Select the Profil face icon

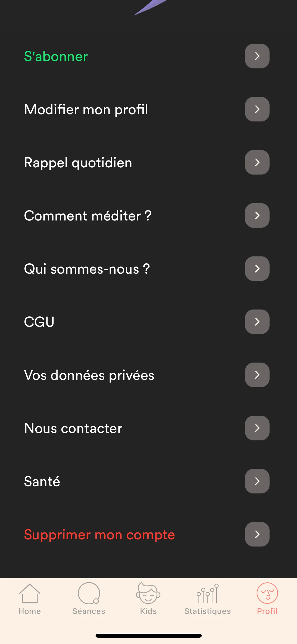point(267,593)
